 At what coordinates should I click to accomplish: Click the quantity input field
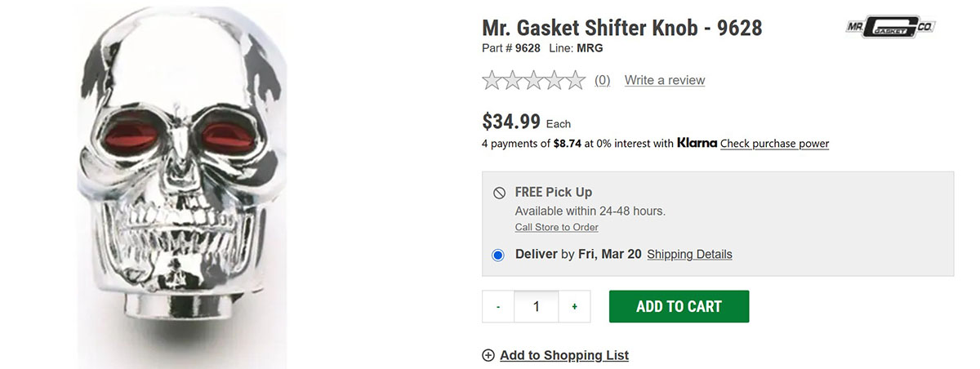click(537, 307)
